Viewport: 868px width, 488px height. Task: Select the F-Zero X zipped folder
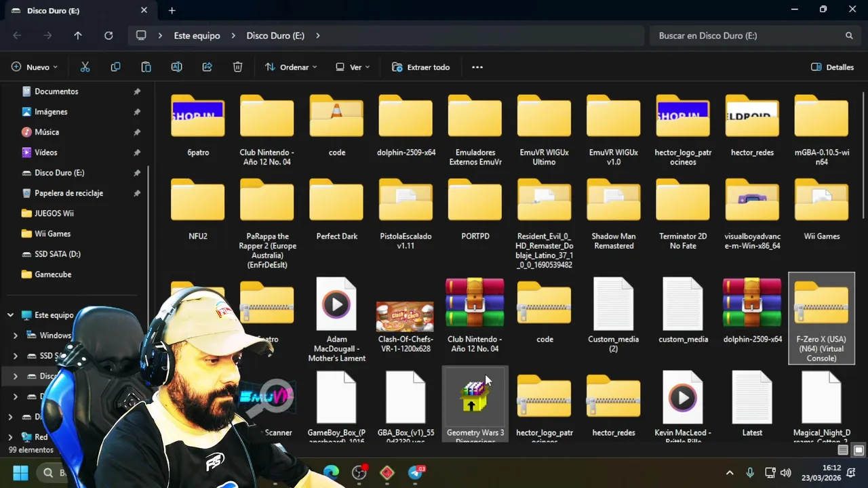(821, 319)
